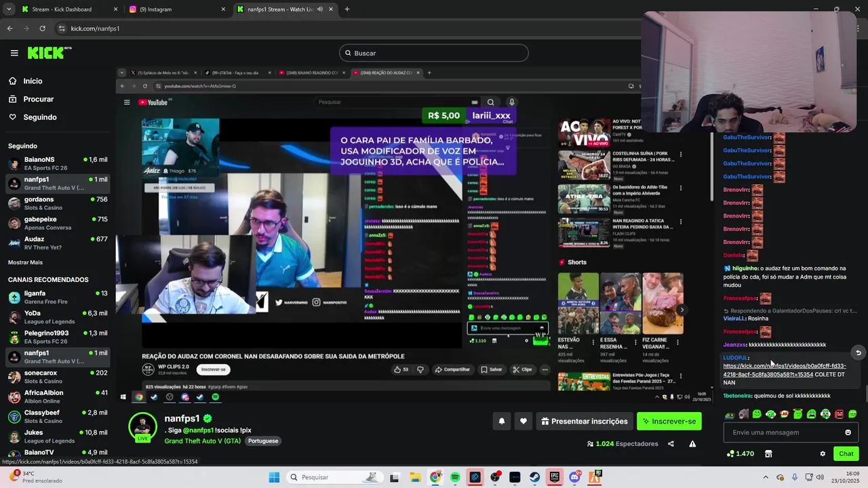The image size is (868, 488).
Task: Click the Inscrever-se button
Action: coord(669,421)
